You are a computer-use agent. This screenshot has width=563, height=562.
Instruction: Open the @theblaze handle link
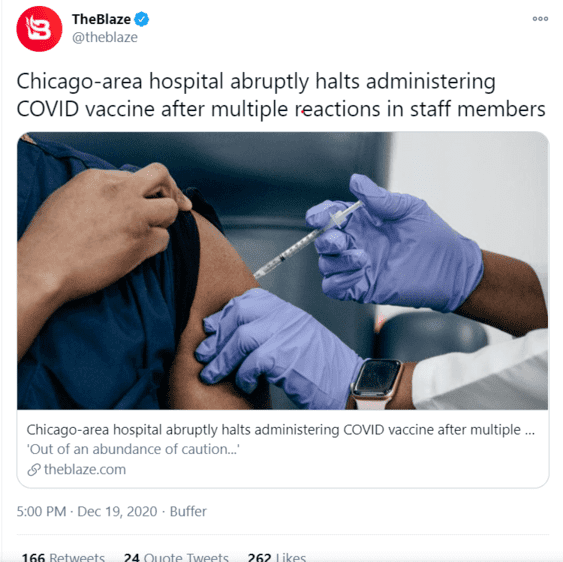(104, 37)
